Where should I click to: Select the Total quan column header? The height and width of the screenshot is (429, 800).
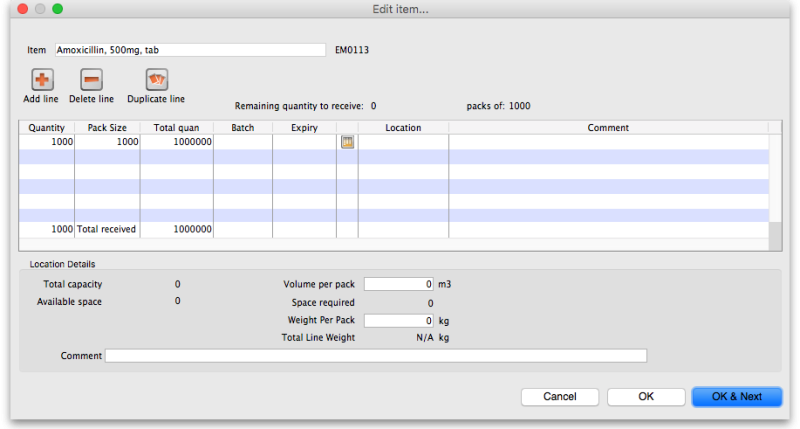(x=176, y=128)
